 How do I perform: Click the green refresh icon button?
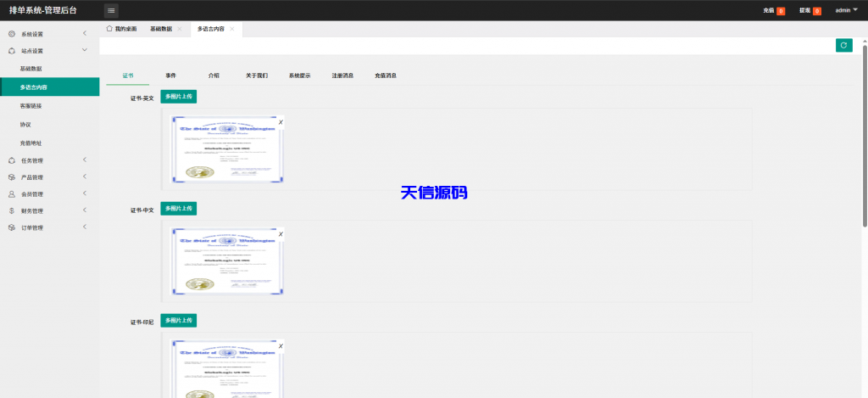(x=843, y=46)
